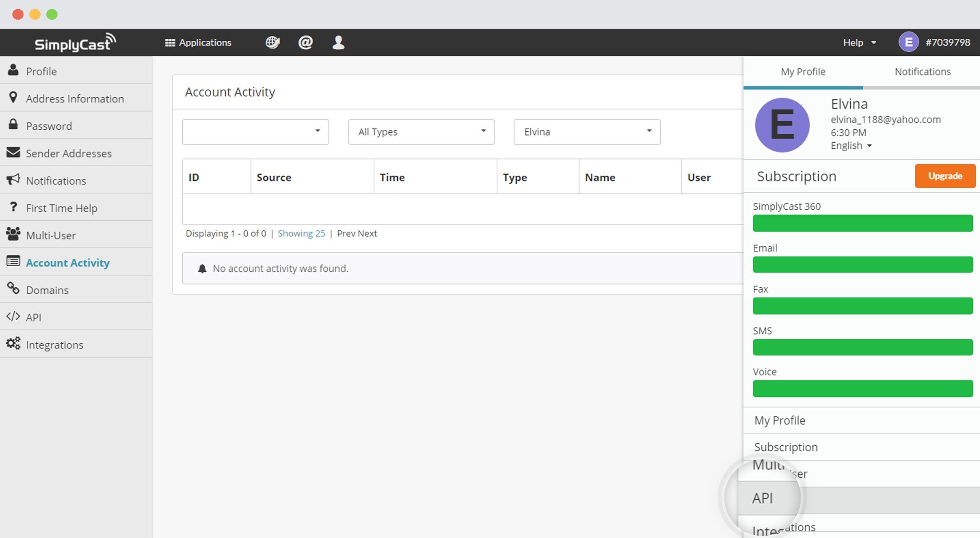Click the person icon in top bar
This screenshot has height=538, width=980.
coord(338,43)
